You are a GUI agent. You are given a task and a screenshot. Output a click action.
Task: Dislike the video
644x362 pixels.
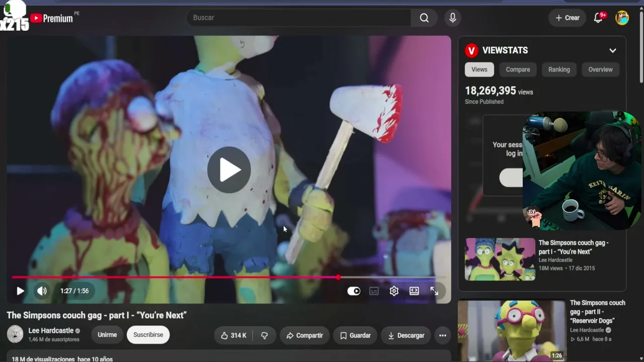(265, 335)
